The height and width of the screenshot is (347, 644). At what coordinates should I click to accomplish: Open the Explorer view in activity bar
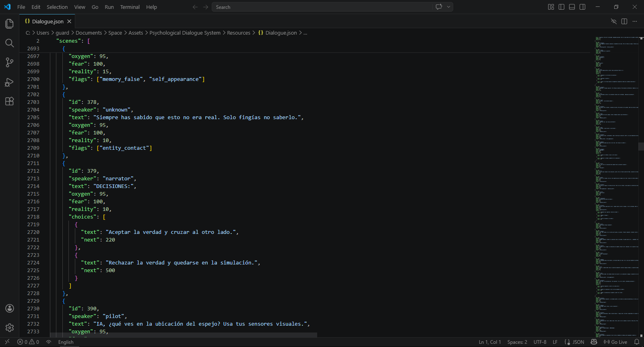[x=10, y=24]
